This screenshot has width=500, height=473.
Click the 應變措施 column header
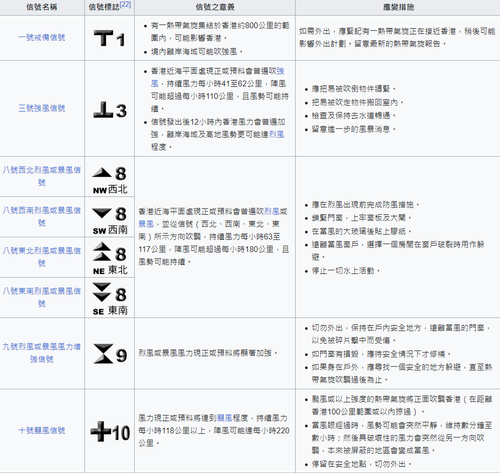(x=398, y=7)
